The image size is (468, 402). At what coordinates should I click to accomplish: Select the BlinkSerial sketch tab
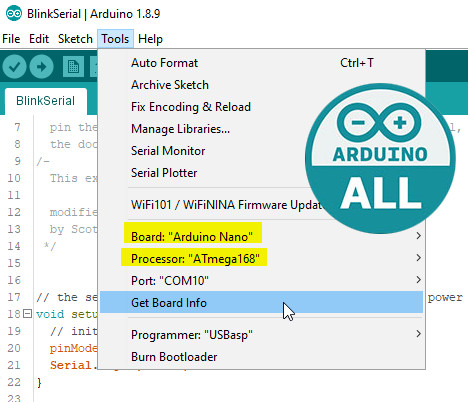tap(46, 101)
